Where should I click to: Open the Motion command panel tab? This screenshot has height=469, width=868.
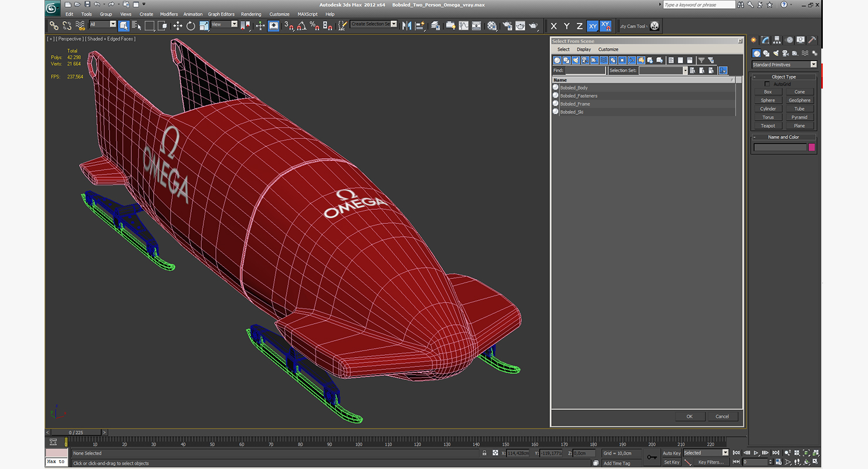coord(789,40)
